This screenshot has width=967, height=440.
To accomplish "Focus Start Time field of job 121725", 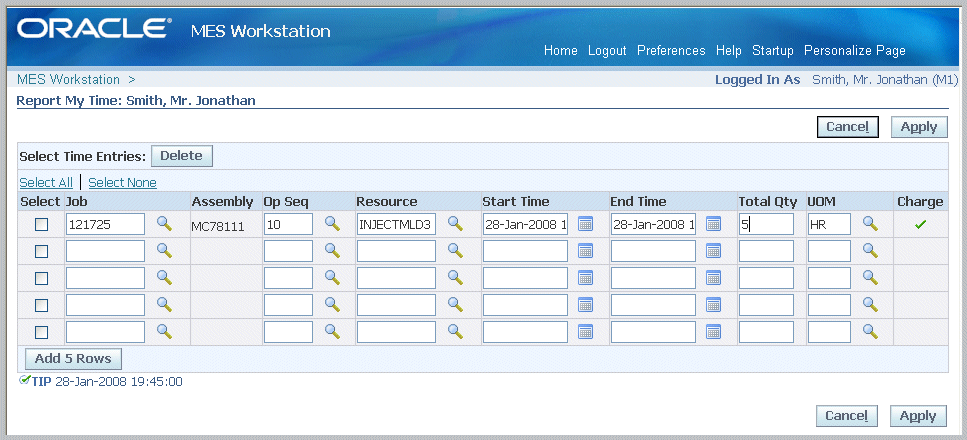I will click(x=525, y=225).
